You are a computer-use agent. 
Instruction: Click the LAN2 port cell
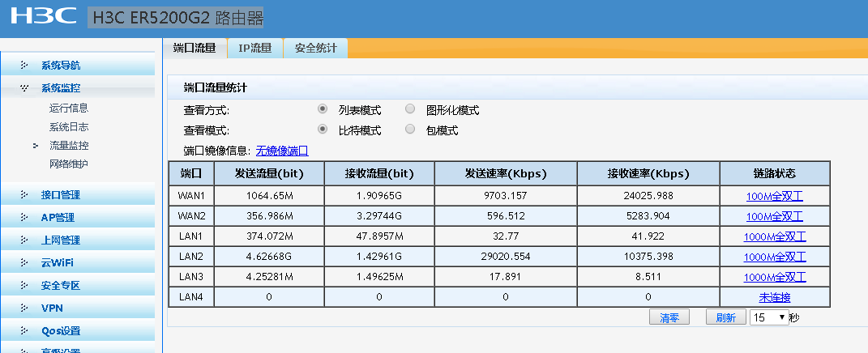[x=191, y=257]
